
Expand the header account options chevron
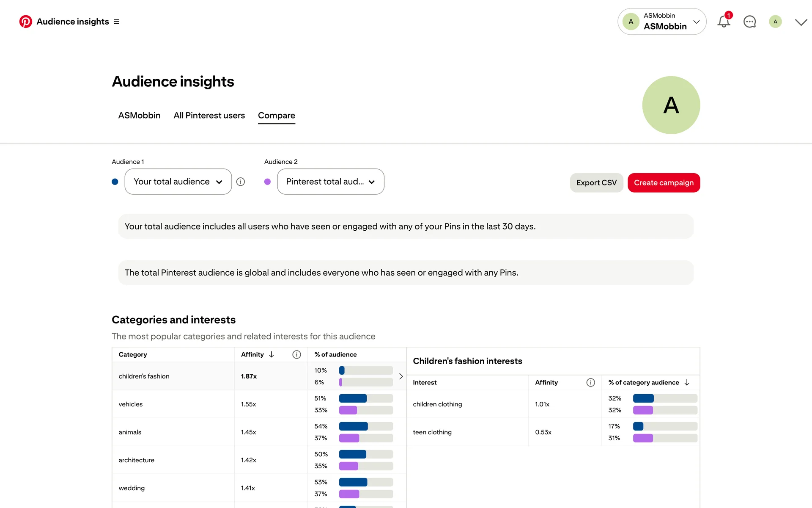coord(801,22)
